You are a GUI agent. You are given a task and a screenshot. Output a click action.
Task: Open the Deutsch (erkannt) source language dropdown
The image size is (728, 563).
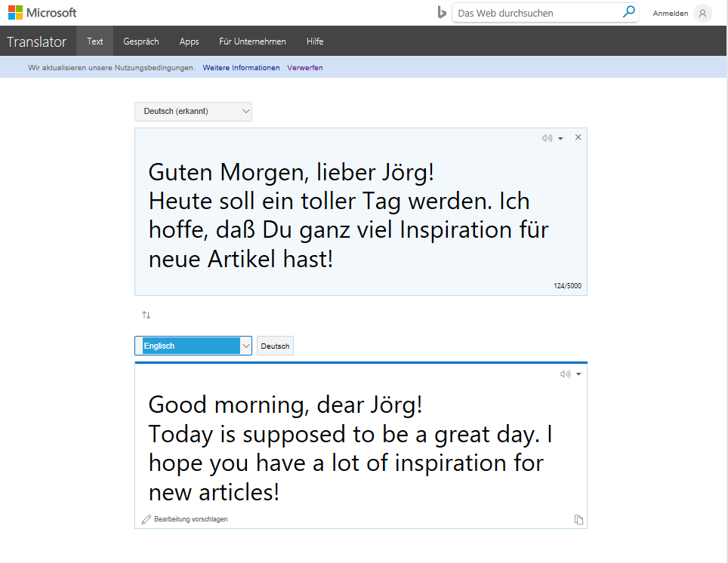(x=193, y=112)
